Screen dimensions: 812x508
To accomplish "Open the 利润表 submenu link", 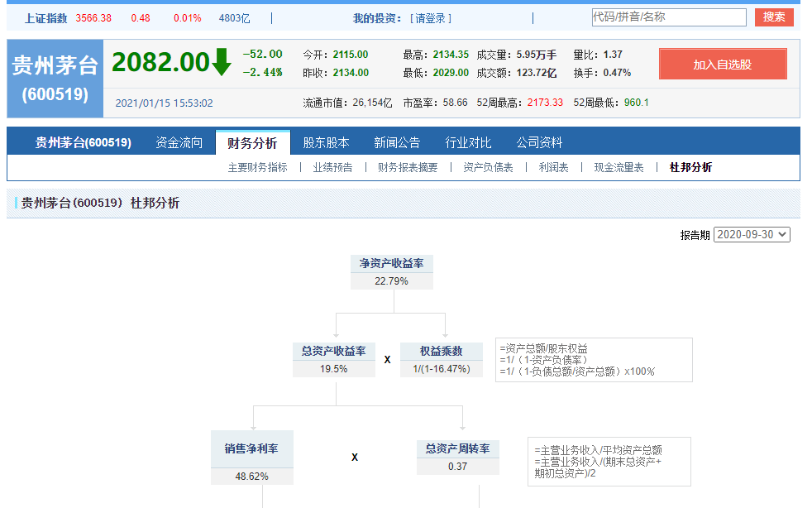I will tap(553, 167).
